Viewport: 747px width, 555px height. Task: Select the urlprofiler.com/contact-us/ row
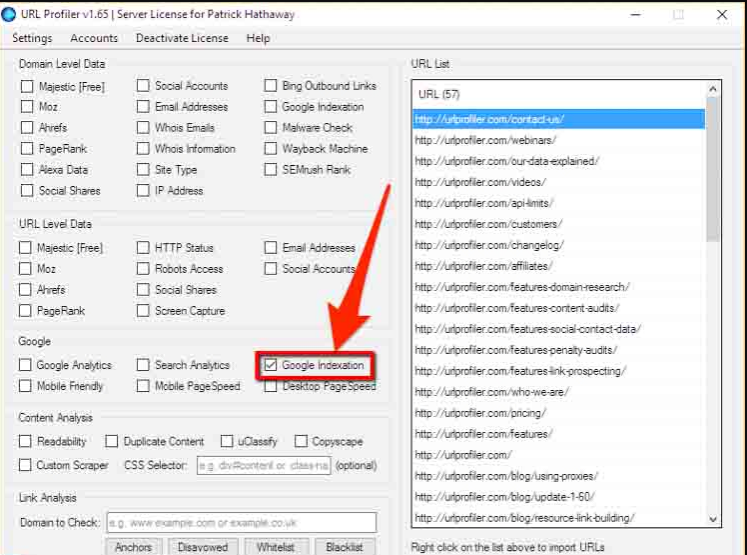pos(558,119)
